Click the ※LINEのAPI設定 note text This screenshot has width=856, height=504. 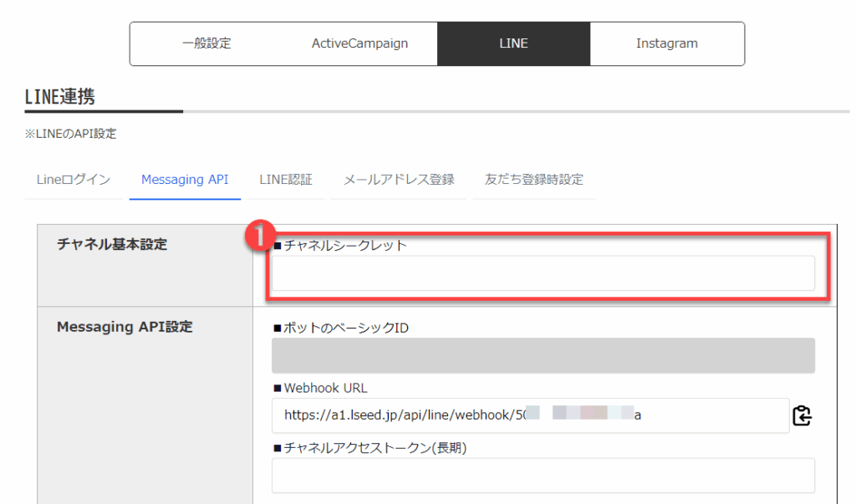[71, 134]
